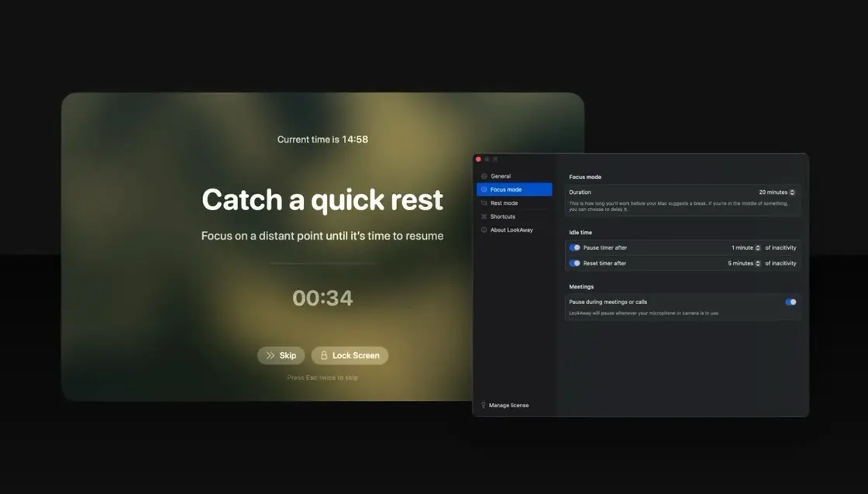Turn off Pause during meetings or calls
Screen dimensions: 868x494
coord(790,302)
